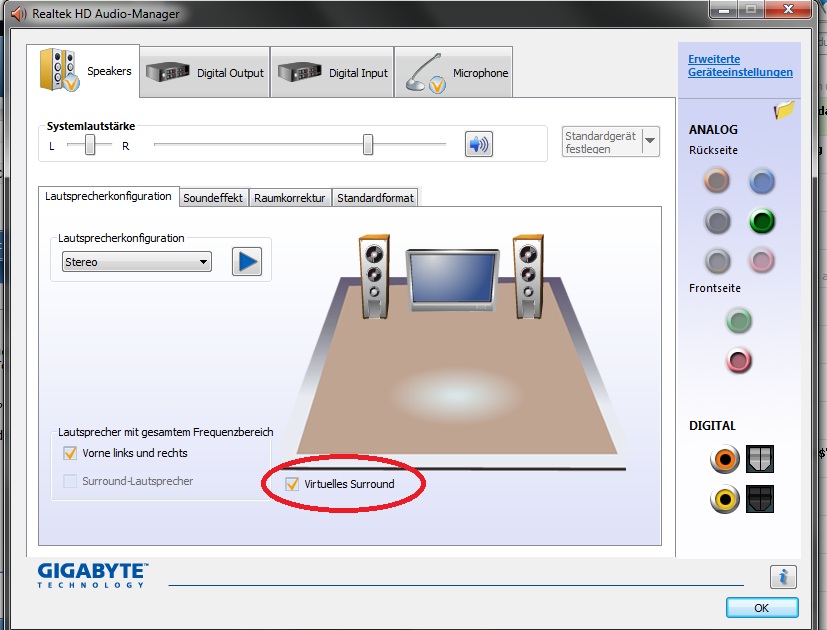Click the OK button
The height and width of the screenshot is (630, 827).
tap(762, 608)
